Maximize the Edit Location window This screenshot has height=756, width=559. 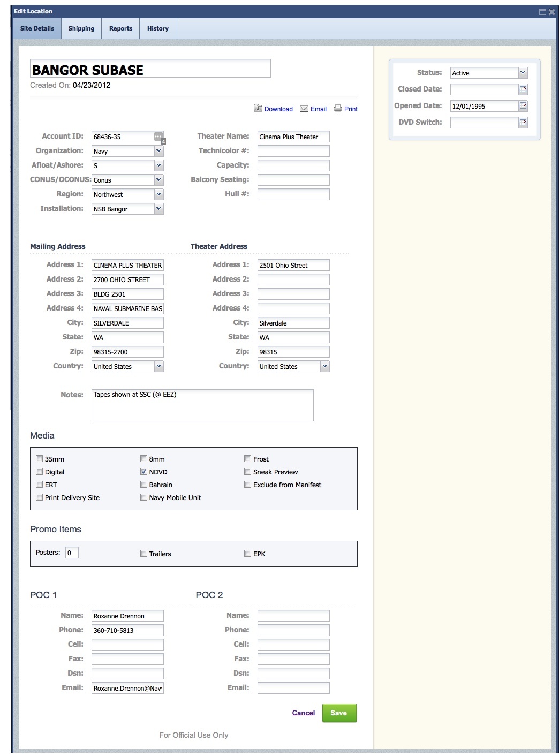click(x=542, y=12)
